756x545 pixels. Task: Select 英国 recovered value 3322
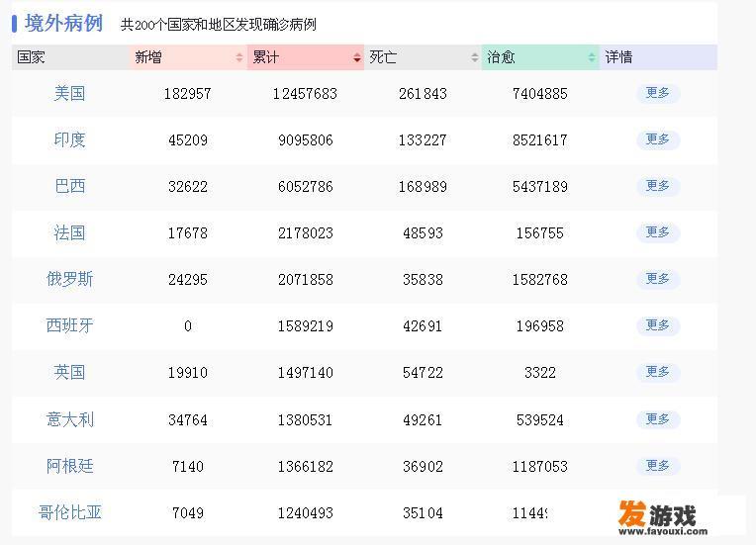(x=540, y=373)
